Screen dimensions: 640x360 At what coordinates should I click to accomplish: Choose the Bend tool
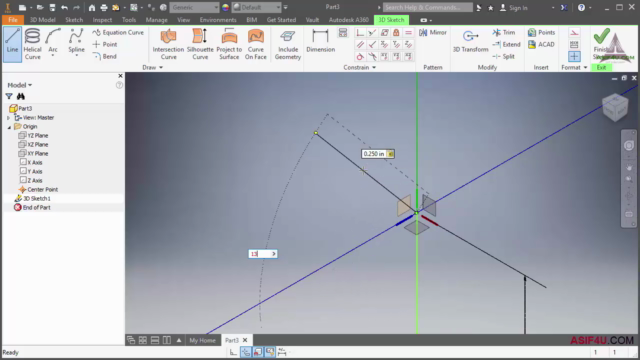pyautogui.click(x=105, y=56)
